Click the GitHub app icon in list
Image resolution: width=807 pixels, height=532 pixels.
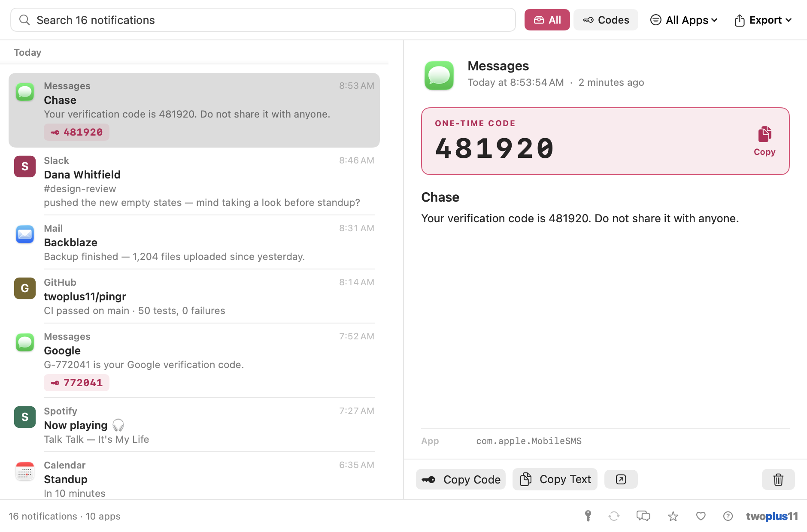click(x=25, y=288)
